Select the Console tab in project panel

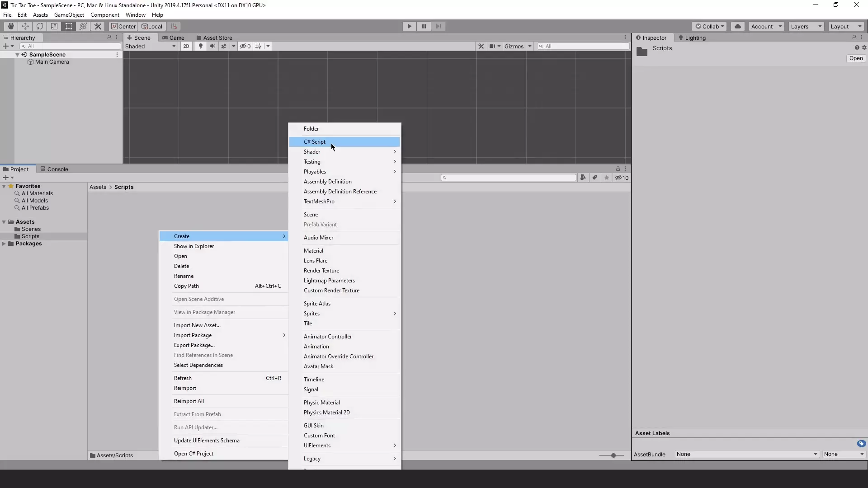click(x=58, y=169)
